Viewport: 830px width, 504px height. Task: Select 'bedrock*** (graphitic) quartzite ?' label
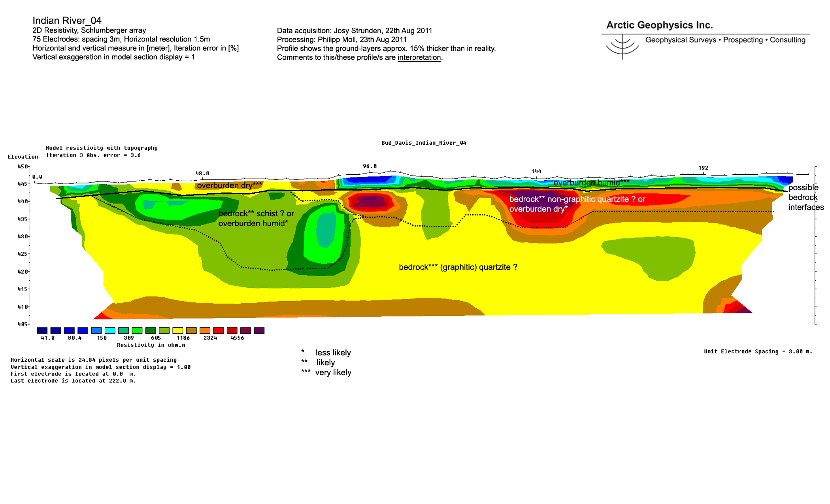(458, 267)
